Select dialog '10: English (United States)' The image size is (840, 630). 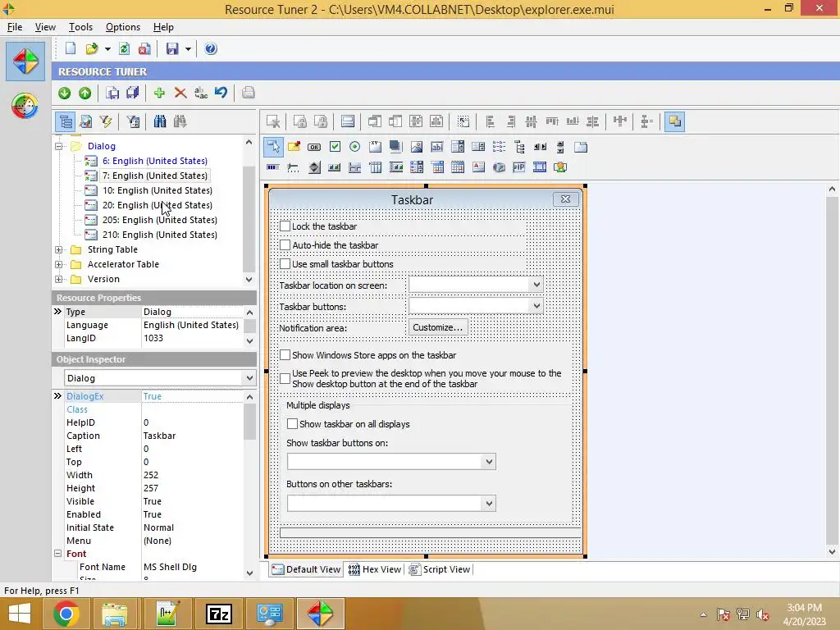[157, 190]
